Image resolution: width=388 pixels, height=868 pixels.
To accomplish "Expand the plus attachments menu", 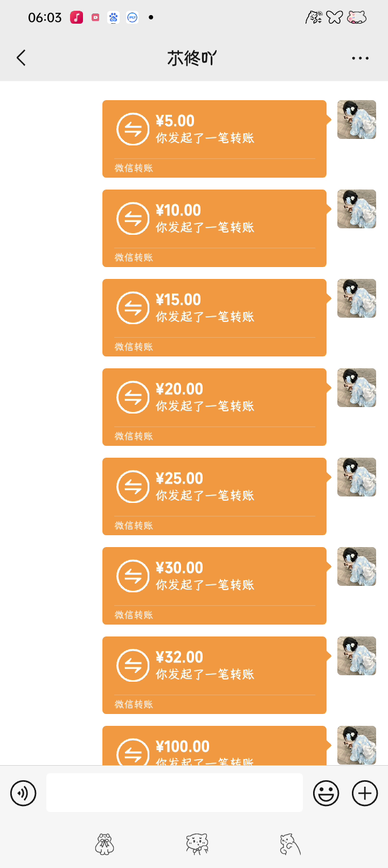I will 365,793.
